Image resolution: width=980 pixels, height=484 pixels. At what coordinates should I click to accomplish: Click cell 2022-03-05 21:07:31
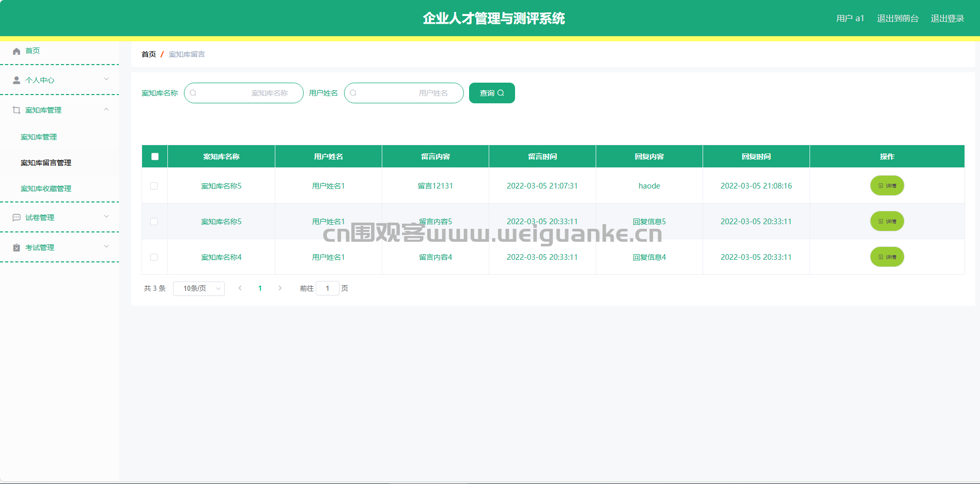point(542,186)
